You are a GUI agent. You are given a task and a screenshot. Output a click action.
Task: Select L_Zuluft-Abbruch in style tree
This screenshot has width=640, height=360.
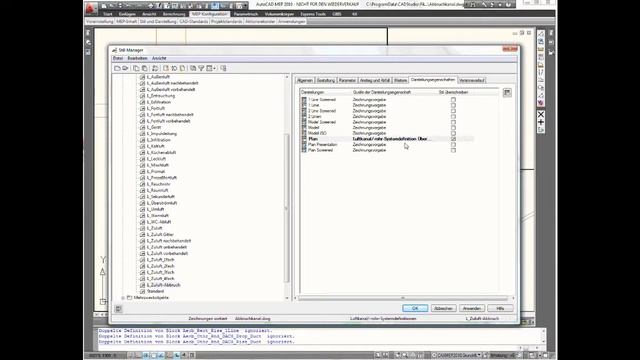(x=163, y=285)
